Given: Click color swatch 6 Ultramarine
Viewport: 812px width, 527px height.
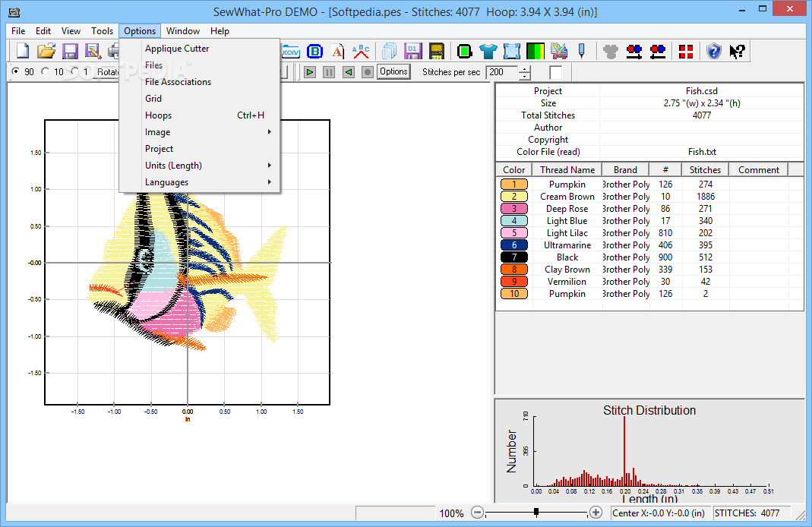Looking at the screenshot, I should (x=514, y=245).
